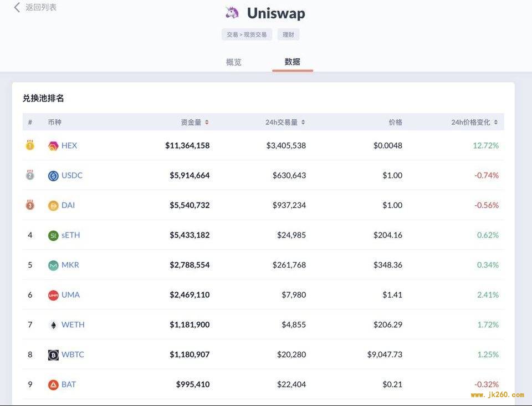Click the 兑换池排名 heading
The height and width of the screenshot is (406, 532).
click(x=43, y=98)
